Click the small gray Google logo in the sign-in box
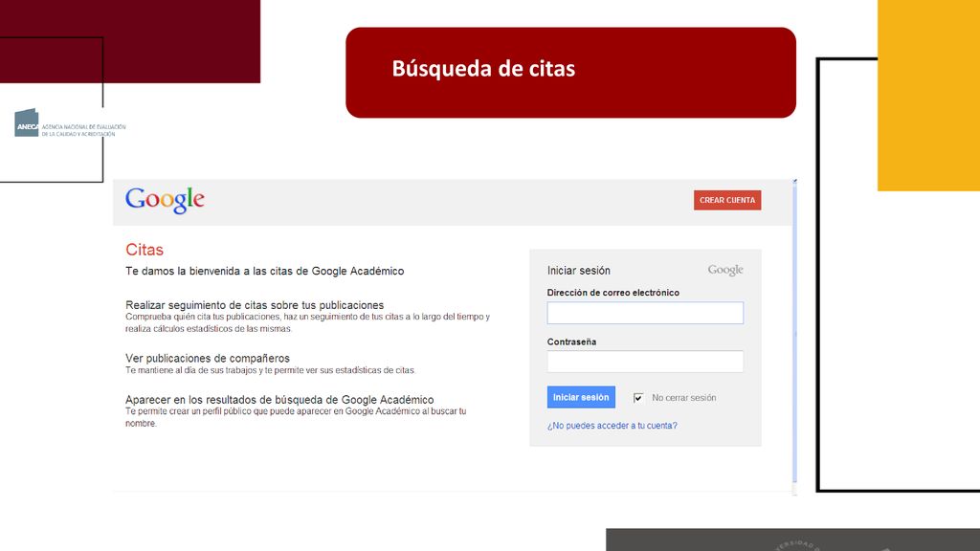980x551 pixels. (x=725, y=270)
